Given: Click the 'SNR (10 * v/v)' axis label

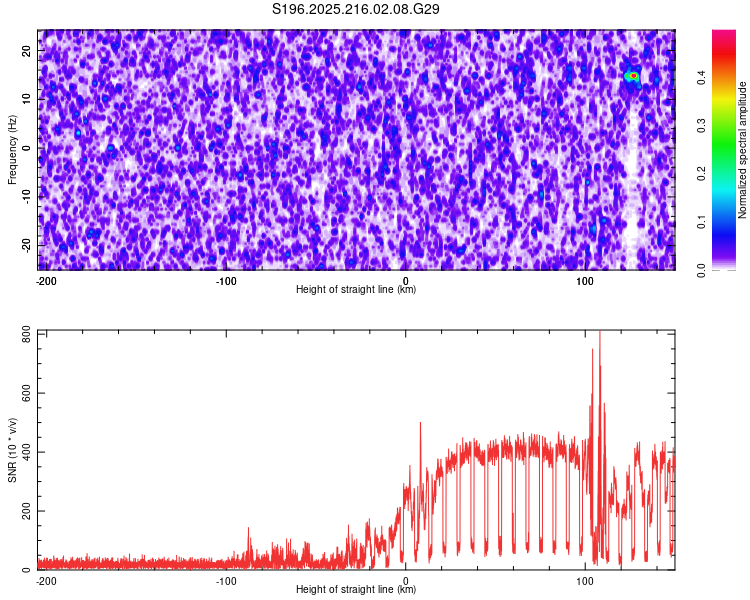Looking at the screenshot, I should coord(12,450).
